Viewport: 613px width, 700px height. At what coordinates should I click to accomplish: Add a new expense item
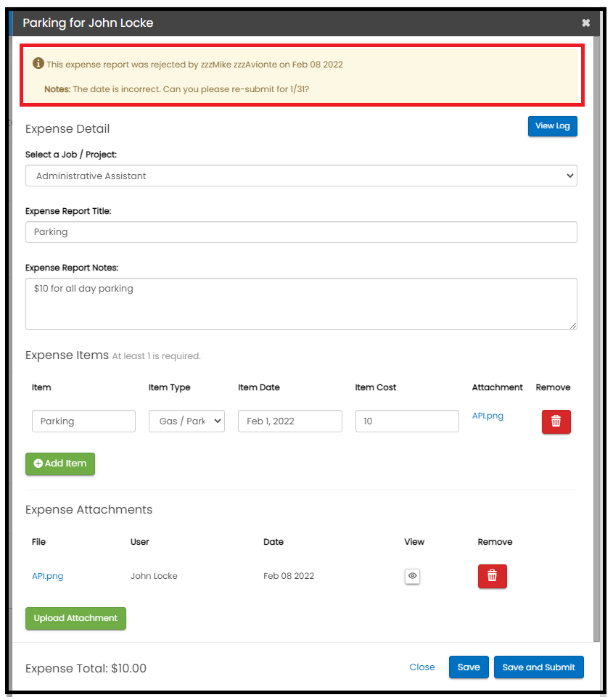(x=59, y=464)
